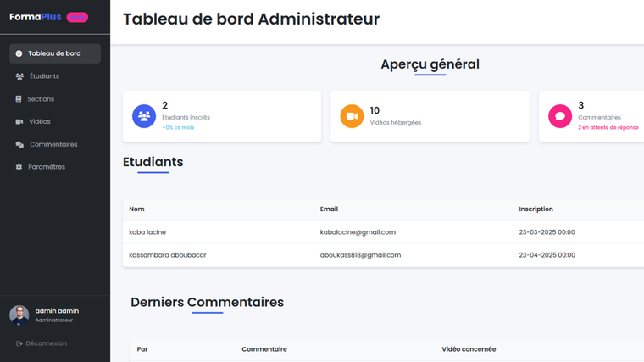Click the "2 en attente de réponse" link

(608, 127)
